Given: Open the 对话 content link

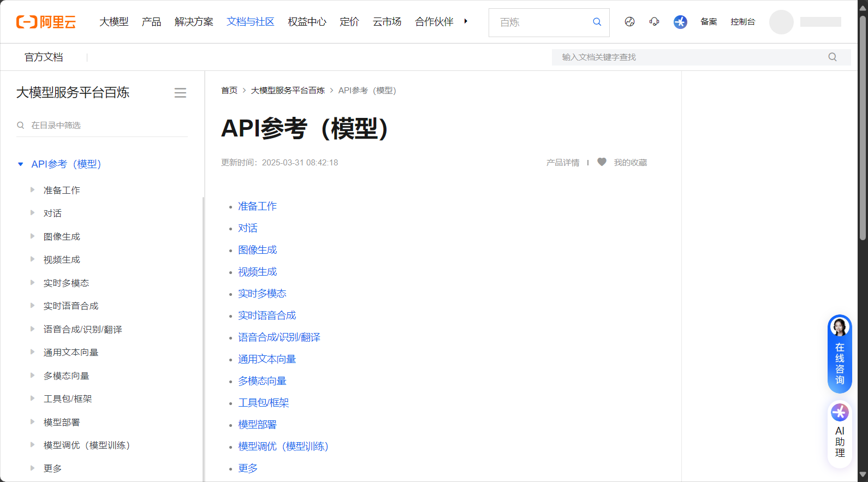Looking at the screenshot, I should click(248, 228).
